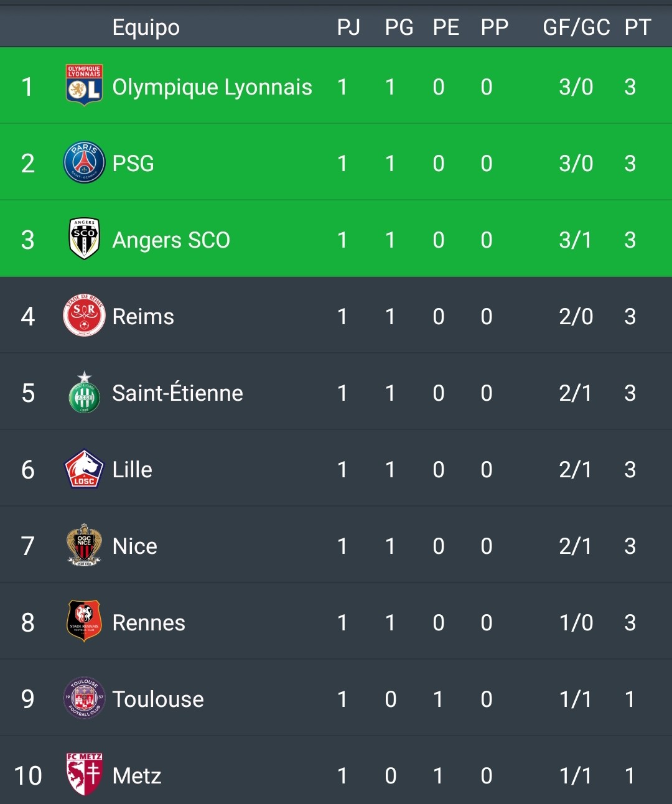
Task: Select Rennes 1/0 goal record
Action: (576, 622)
